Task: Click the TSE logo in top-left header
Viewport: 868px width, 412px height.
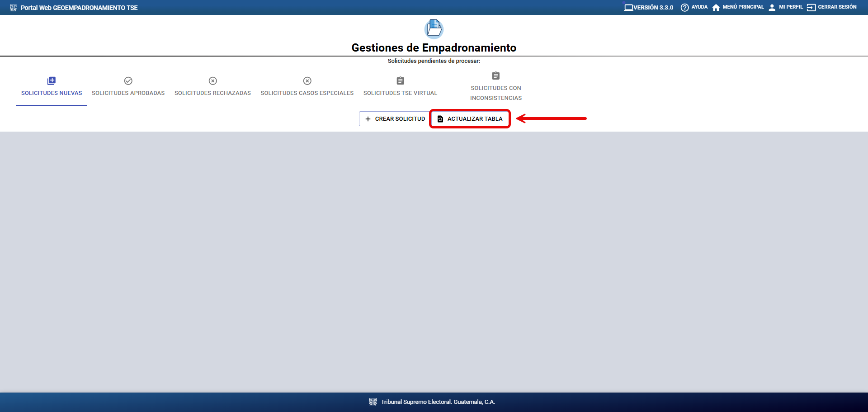Action: [13, 8]
